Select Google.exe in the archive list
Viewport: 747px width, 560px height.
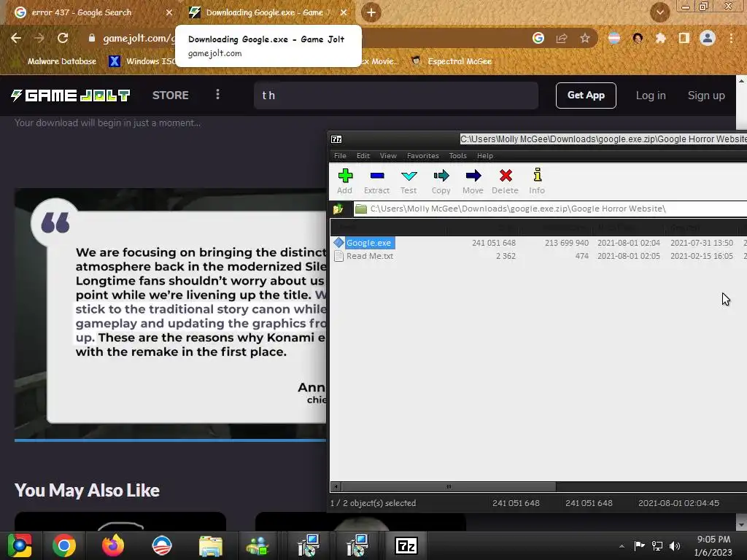[x=368, y=243]
